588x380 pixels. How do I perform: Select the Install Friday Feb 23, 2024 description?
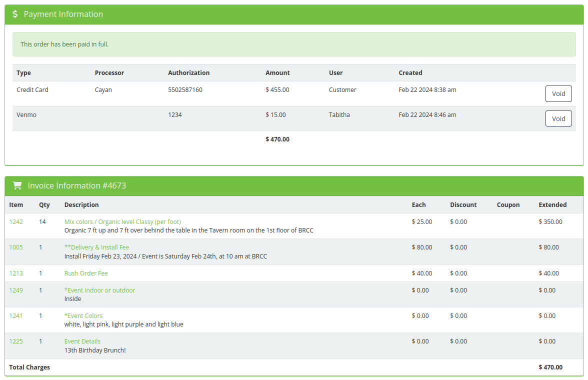[x=165, y=256]
